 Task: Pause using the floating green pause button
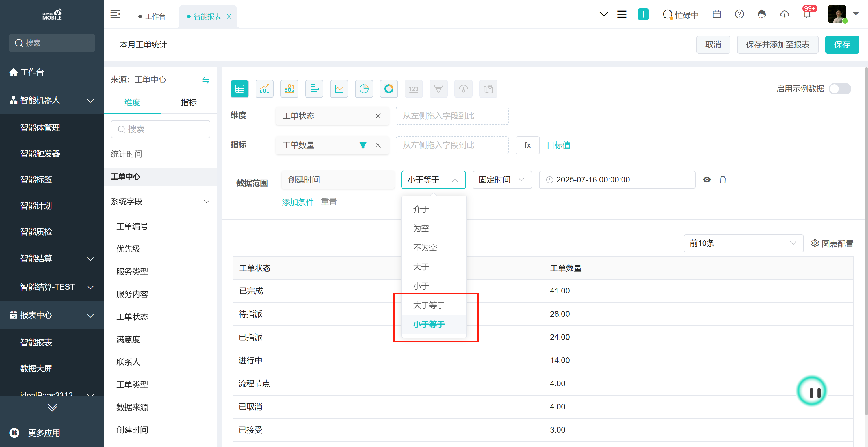tap(812, 391)
